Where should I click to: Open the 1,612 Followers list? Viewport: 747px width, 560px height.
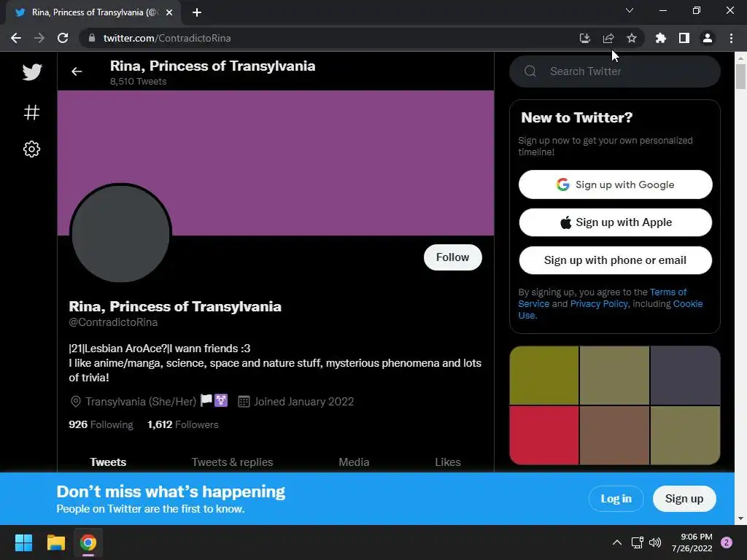[183, 425]
